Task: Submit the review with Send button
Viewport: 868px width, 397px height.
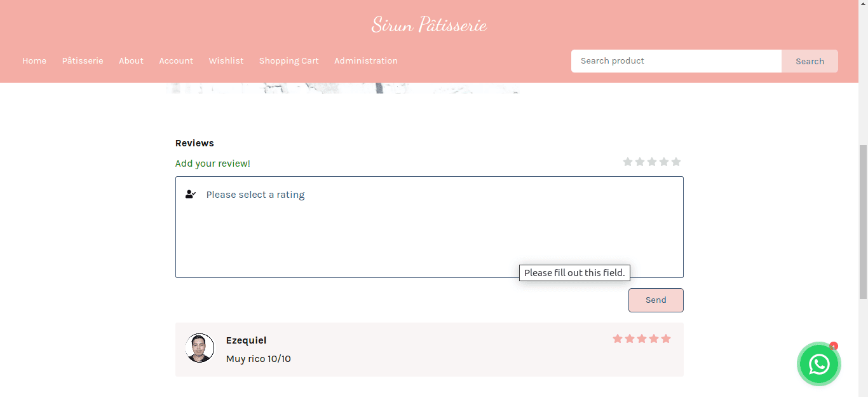Action: 656,300
